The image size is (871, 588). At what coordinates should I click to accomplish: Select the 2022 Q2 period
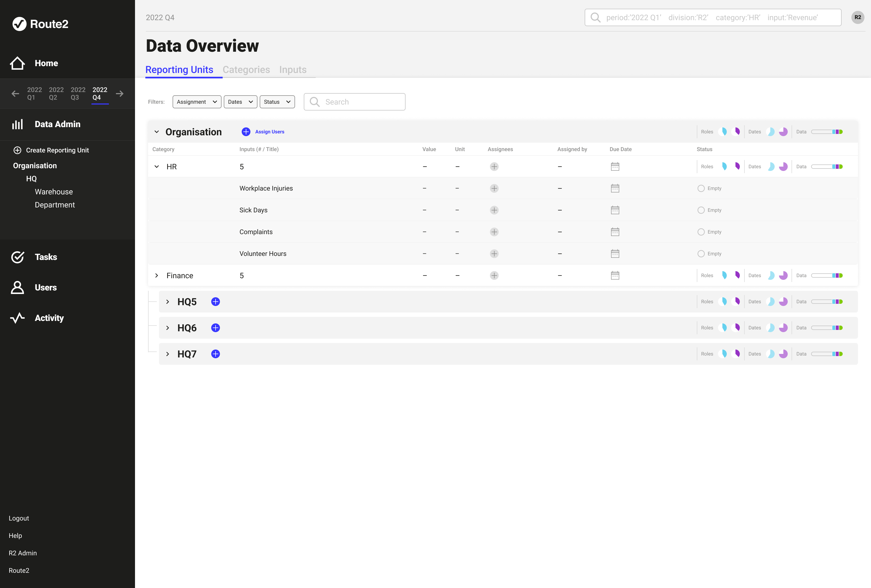[56, 93]
